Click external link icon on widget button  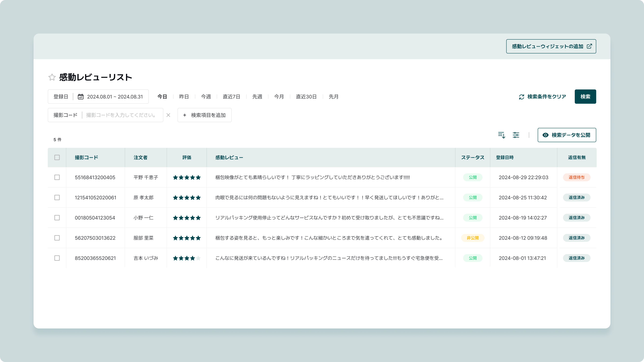[589, 46]
